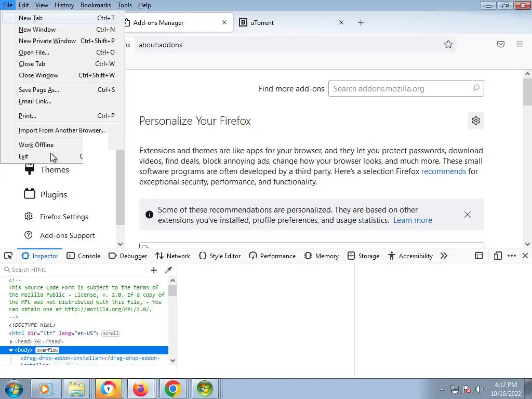The image size is (532, 399).
Task: Toggle the scroll badge on html element
Action: pyautogui.click(x=111, y=334)
